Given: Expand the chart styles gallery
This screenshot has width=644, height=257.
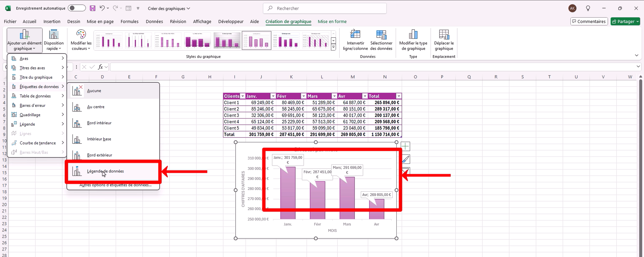Looking at the screenshot, I should click(333, 47).
